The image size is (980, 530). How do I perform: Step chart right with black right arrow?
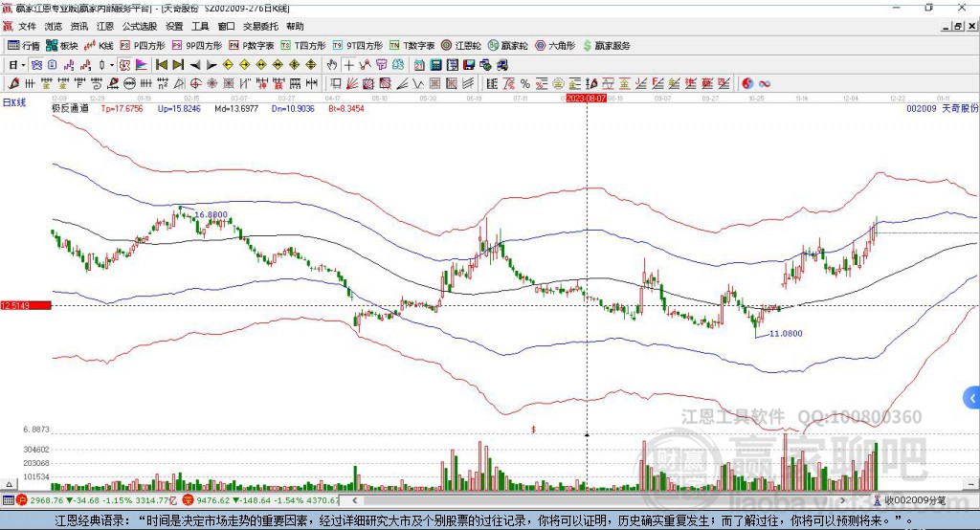tap(212, 65)
